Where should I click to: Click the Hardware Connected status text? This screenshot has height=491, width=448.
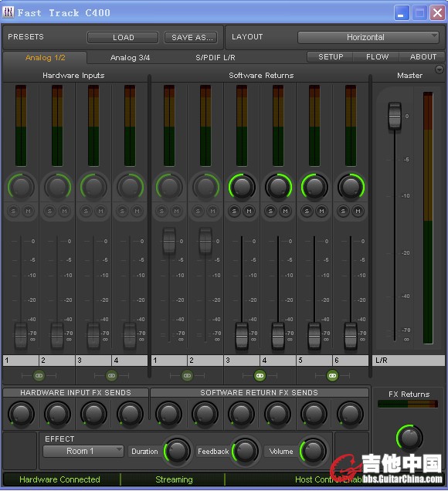point(59,479)
